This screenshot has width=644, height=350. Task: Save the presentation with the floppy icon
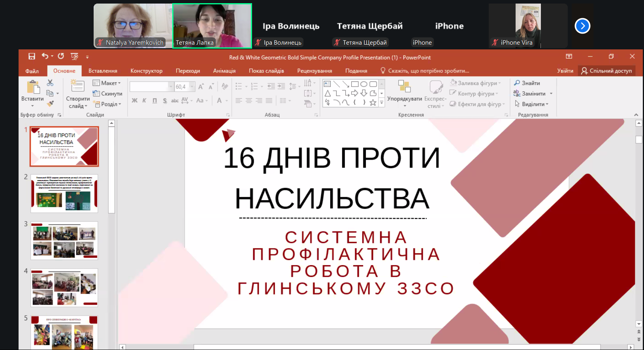click(x=32, y=56)
